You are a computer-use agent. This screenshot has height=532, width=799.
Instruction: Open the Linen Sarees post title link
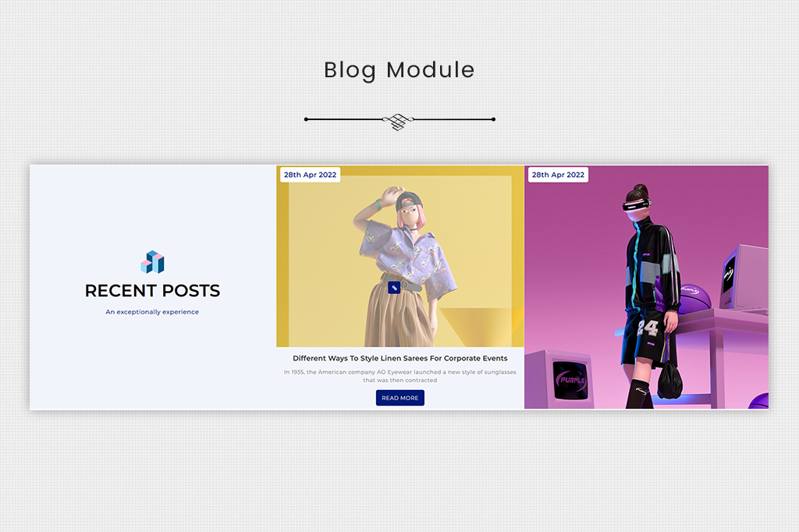point(399,359)
